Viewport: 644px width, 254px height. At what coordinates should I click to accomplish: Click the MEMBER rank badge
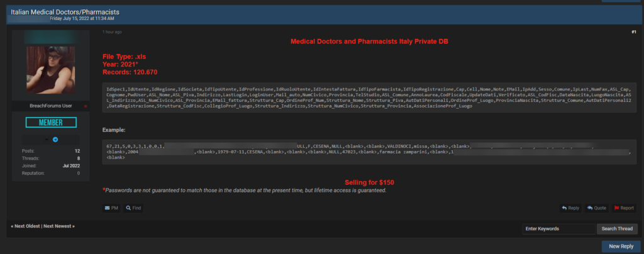pyautogui.click(x=51, y=122)
